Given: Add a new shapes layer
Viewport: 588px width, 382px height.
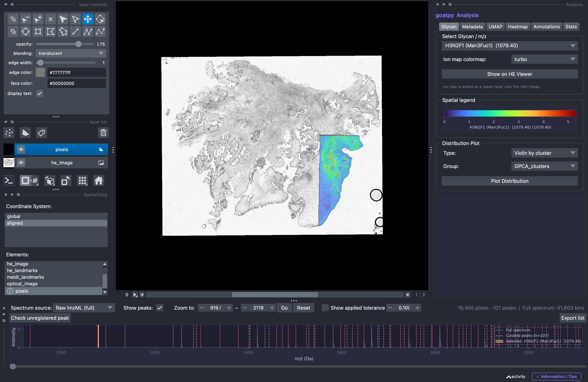Looking at the screenshot, I should click(x=25, y=133).
